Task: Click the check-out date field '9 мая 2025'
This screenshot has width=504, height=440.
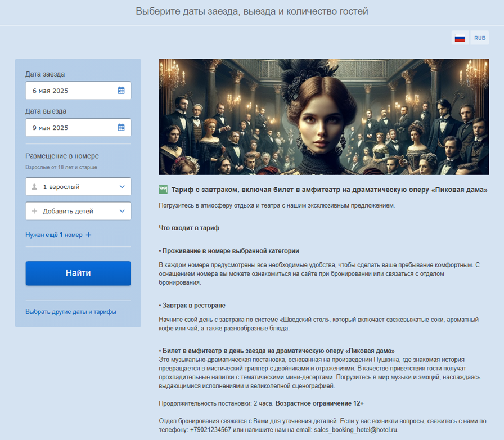Action: point(78,127)
